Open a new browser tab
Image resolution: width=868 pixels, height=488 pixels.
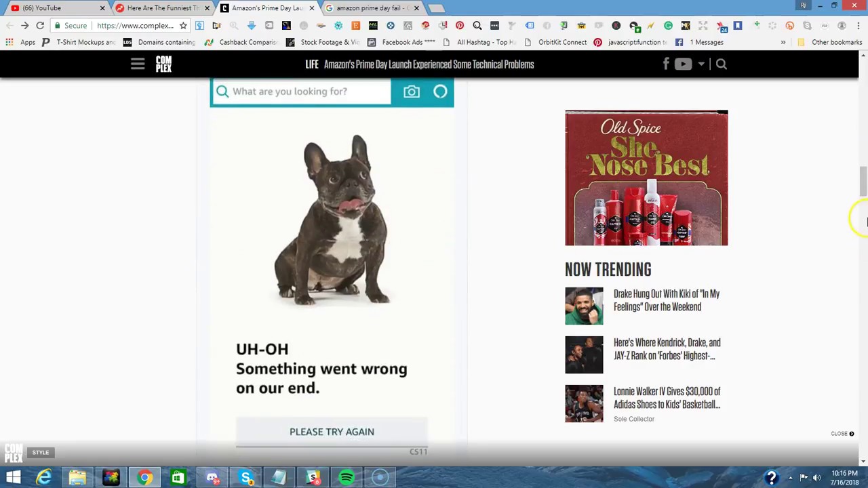[437, 8]
